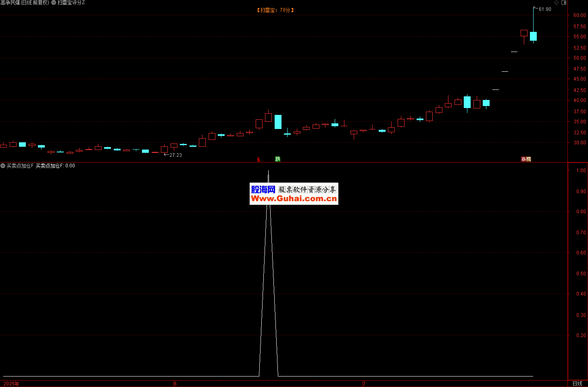Click the diamond icon at top right

point(557,2)
